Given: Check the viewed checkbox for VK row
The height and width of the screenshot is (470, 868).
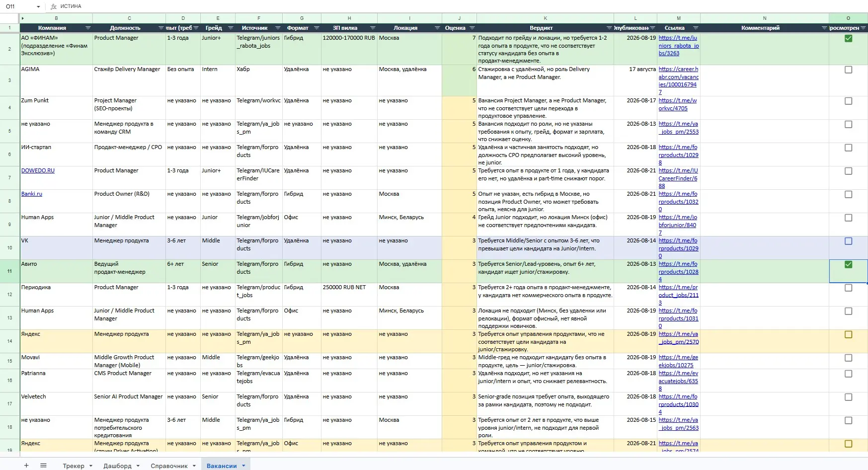Looking at the screenshot, I should 848,241.
